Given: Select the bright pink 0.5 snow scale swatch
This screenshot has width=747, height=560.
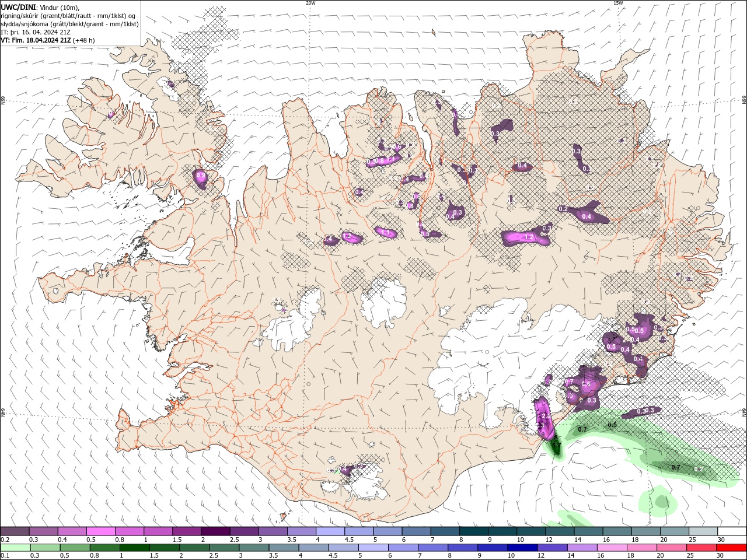Looking at the screenshot, I should coord(100,531).
